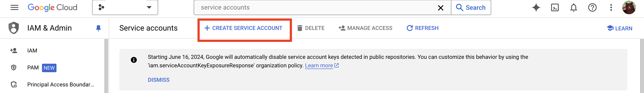Viewport: 644px width, 93px height.
Task: Click Manage Access button
Action: (x=365, y=28)
